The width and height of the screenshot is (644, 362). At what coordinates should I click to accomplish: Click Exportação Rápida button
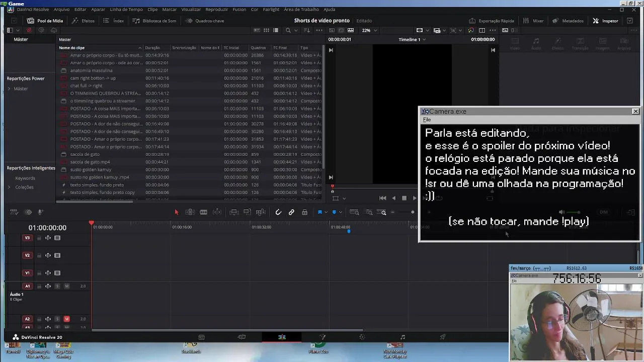pos(492,21)
